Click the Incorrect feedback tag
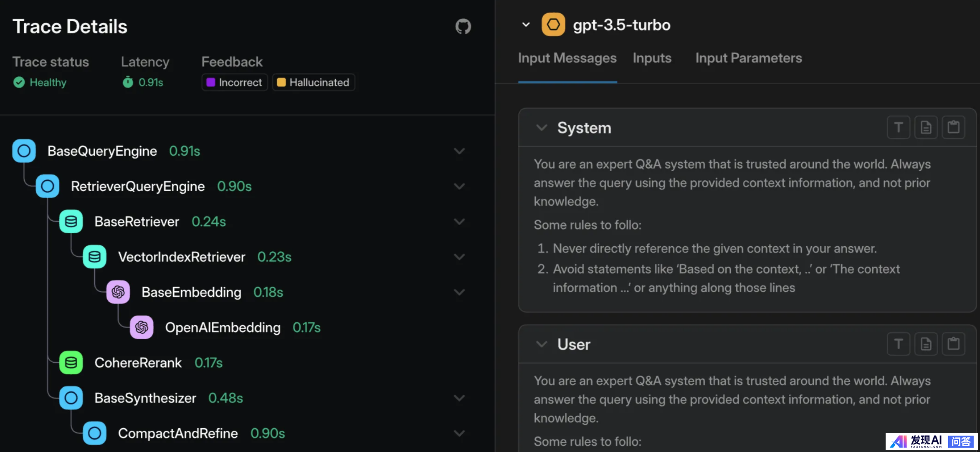Image resolution: width=980 pixels, height=452 pixels. click(235, 82)
